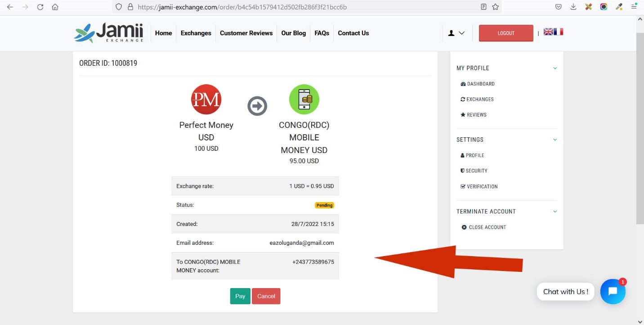Click the Jamii Exchange logo
The height and width of the screenshot is (325, 644).
(x=108, y=33)
